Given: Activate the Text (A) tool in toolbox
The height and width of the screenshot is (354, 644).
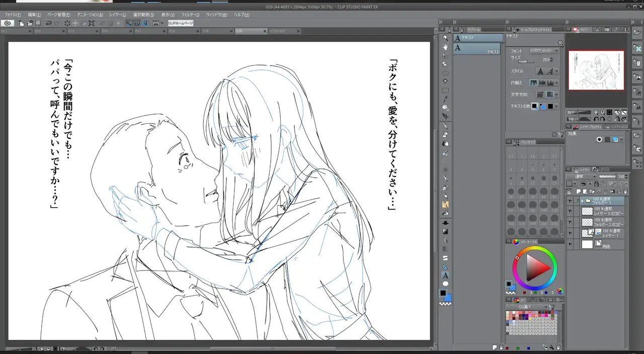Looking at the screenshot, I should pyautogui.click(x=445, y=276).
